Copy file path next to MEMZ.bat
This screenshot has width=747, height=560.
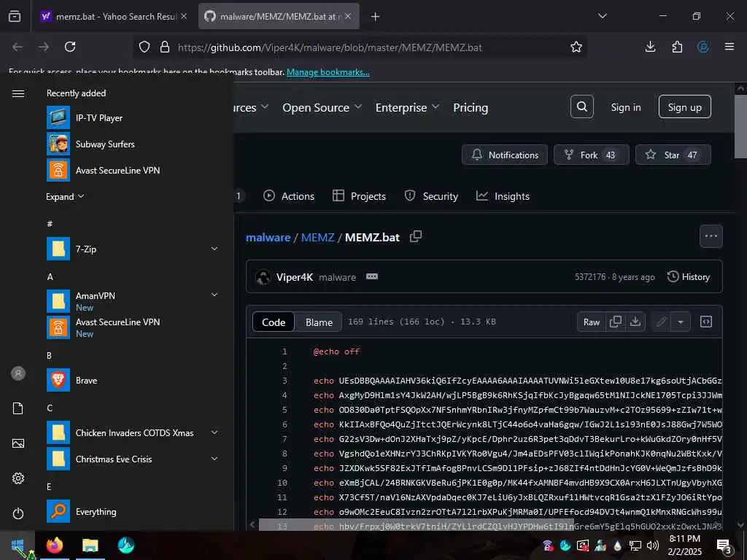[x=415, y=237]
